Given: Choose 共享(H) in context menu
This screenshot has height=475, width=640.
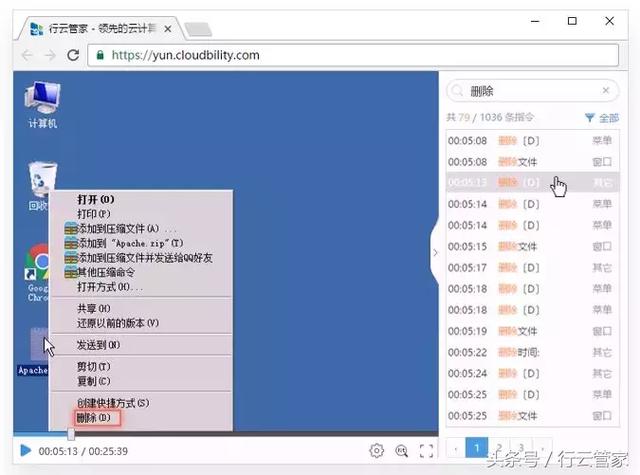Looking at the screenshot, I should click(x=94, y=308).
